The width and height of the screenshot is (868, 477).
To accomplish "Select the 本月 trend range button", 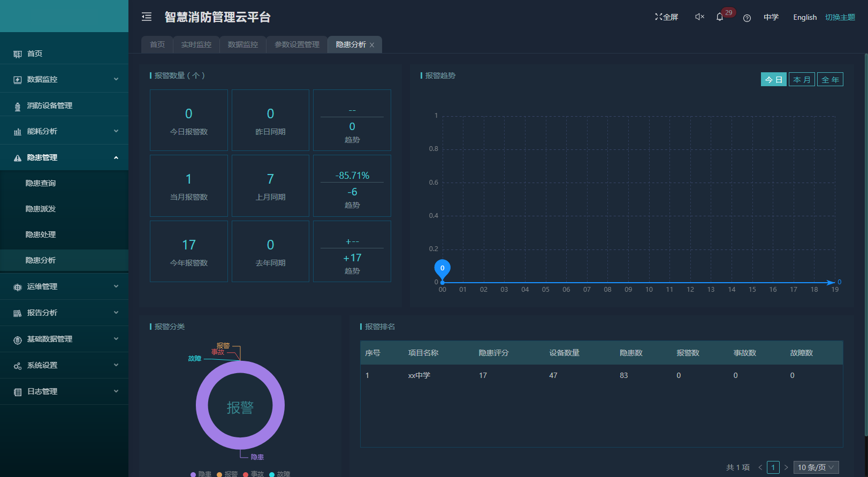I will 802,79.
